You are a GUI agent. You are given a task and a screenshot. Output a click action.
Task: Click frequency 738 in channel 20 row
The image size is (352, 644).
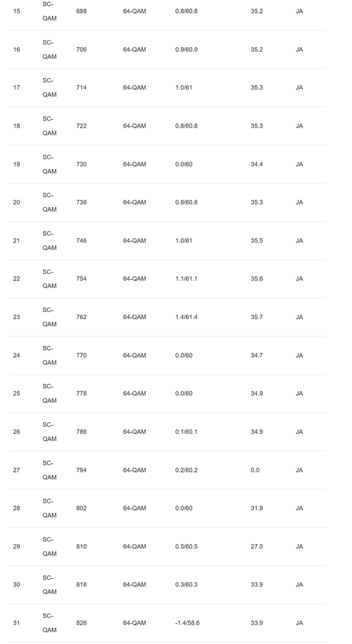coord(81,202)
